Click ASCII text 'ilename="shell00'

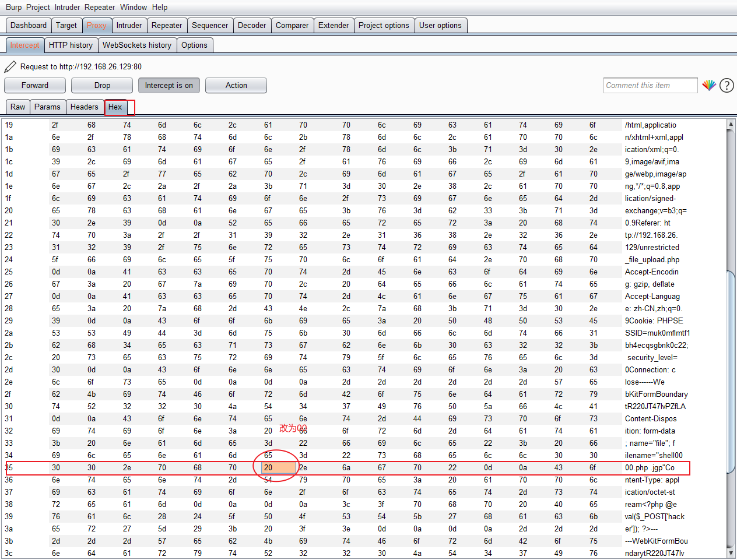[x=654, y=455]
